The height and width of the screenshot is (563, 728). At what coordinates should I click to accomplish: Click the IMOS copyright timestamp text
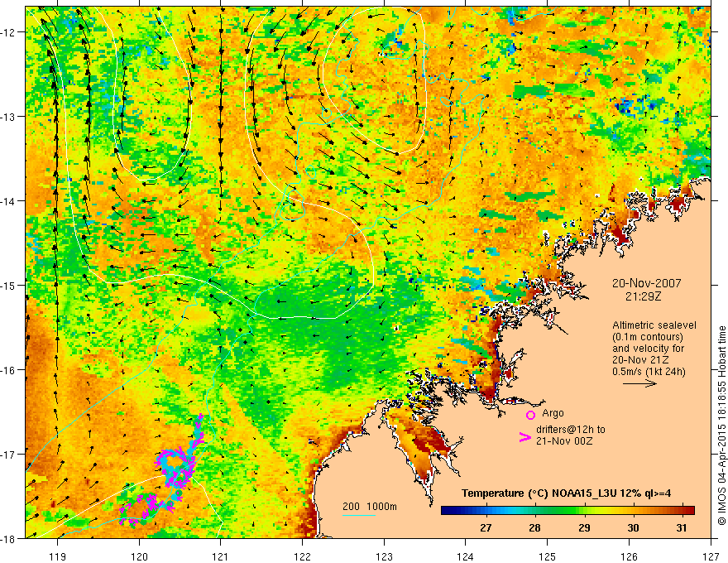[x=721, y=426]
